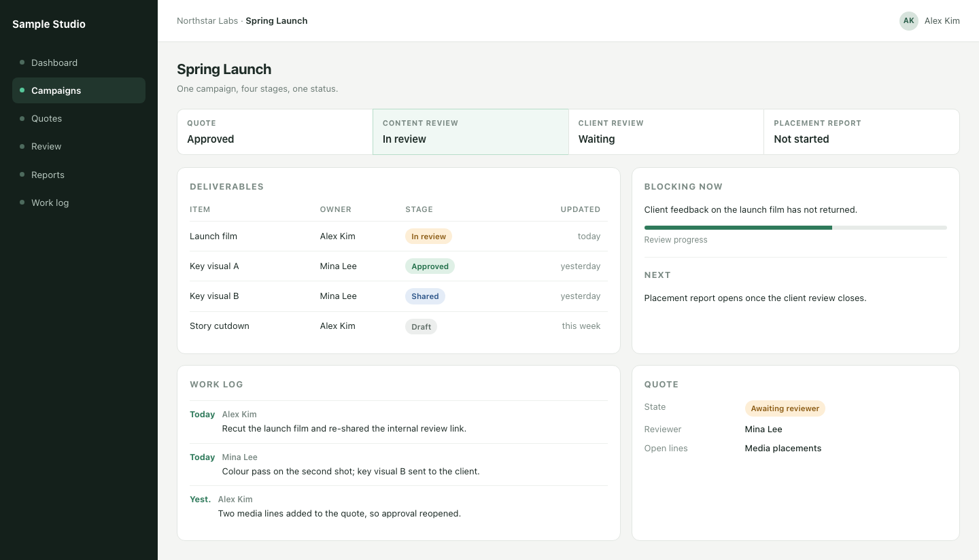Click the Shared badge for Key visual B
Image resolution: width=979 pixels, height=560 pixels.
pyautogui.click(x=425, y=296)
